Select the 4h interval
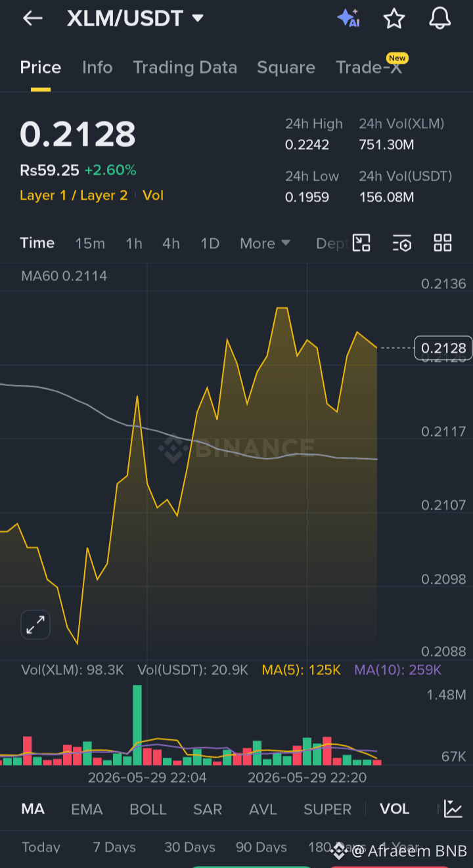473x868 pixels. tap(171, 244)
